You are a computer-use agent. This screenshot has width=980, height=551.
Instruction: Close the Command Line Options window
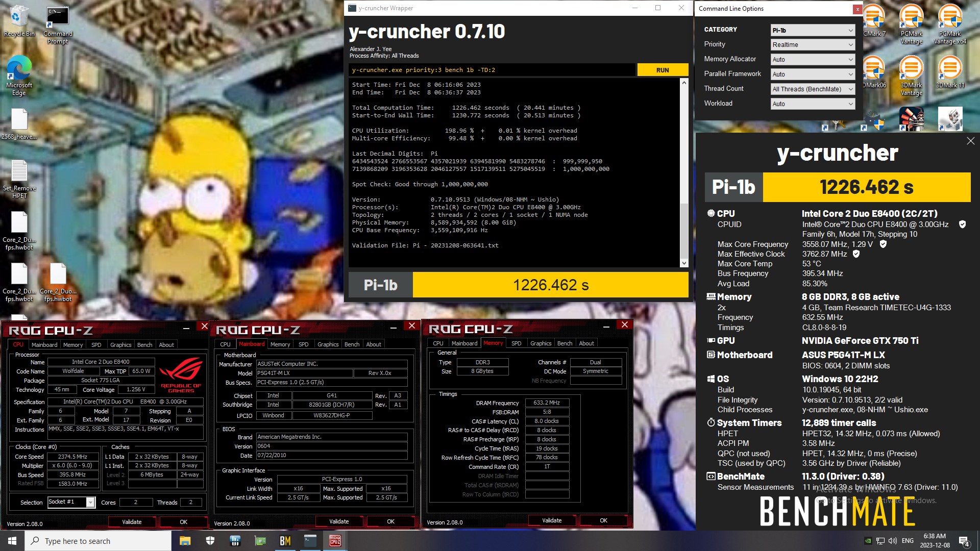(x=857, y=9)
